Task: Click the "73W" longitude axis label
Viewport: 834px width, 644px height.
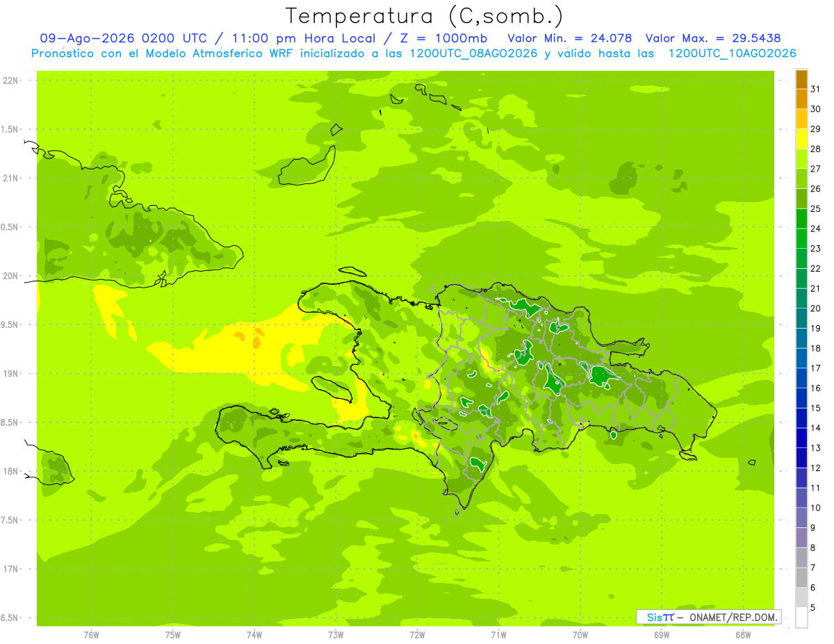Action: 336,634
